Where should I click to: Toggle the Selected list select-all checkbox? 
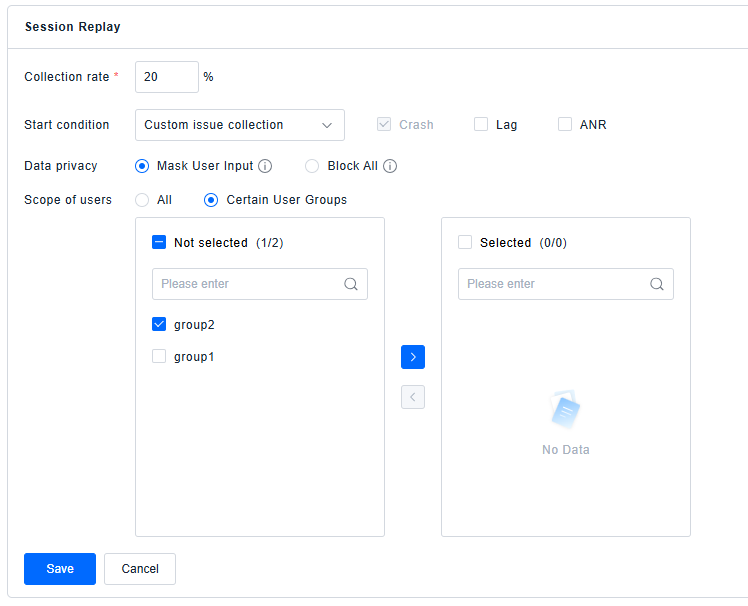coord(465,242)
